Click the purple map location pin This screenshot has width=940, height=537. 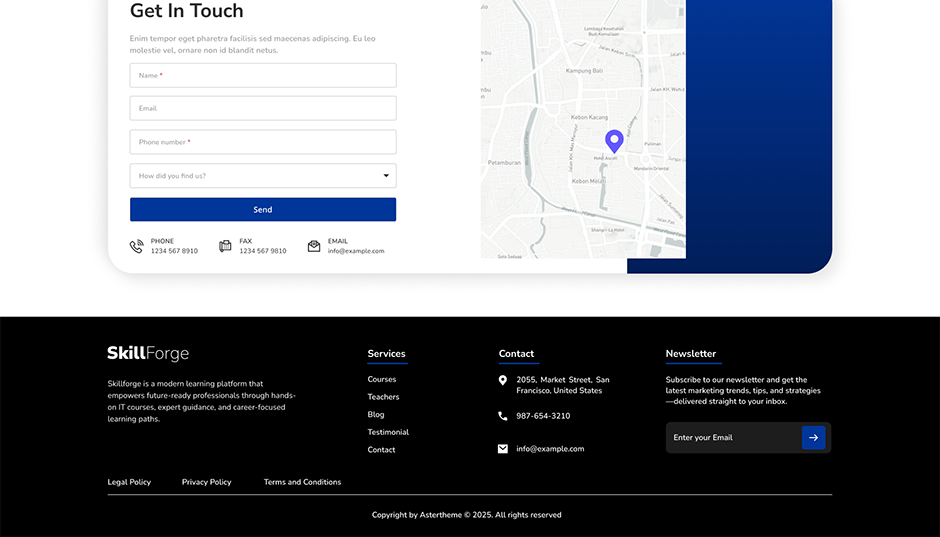(x=614, y=141)
